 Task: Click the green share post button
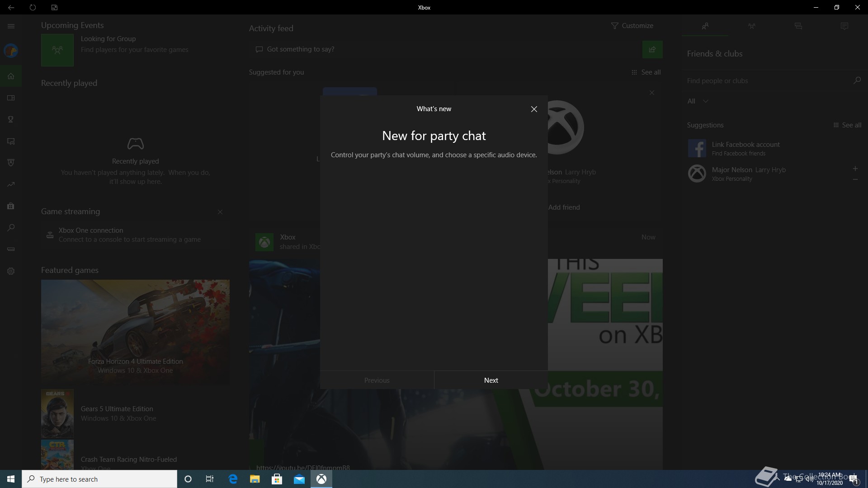652,49
